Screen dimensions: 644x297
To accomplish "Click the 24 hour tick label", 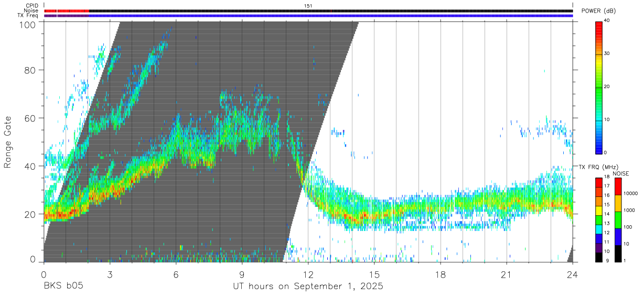I will tap(572, 274).
